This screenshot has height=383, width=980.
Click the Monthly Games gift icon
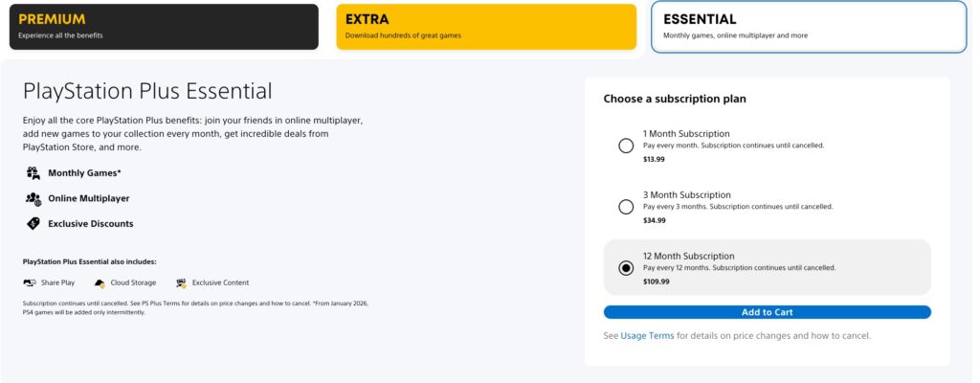(x=33, y=173)
